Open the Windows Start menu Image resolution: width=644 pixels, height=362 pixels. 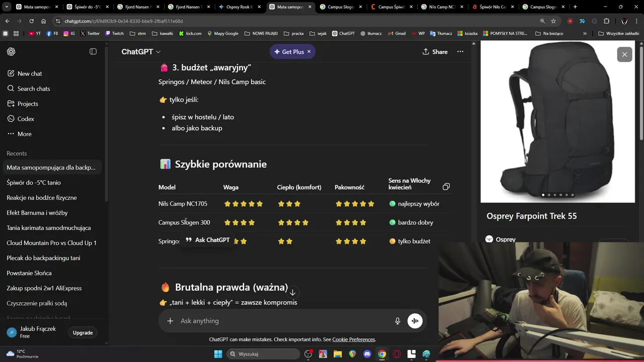218,354
